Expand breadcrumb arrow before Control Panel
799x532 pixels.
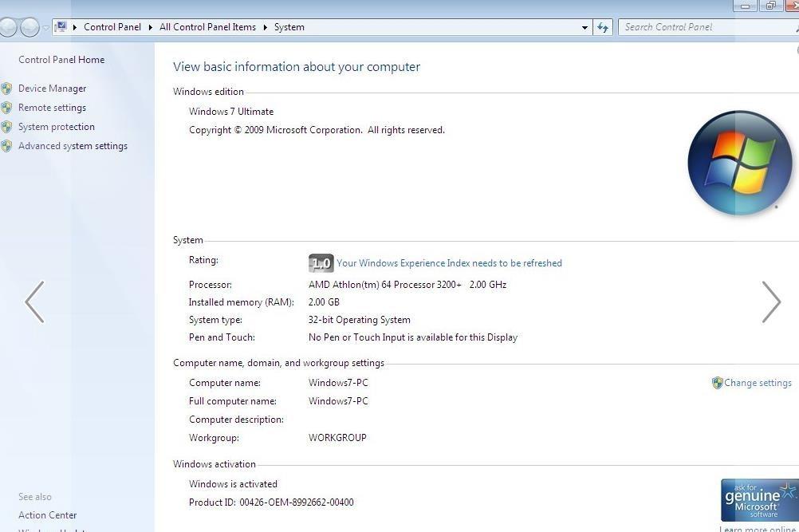pyautogui.click(x=75, y=27)
